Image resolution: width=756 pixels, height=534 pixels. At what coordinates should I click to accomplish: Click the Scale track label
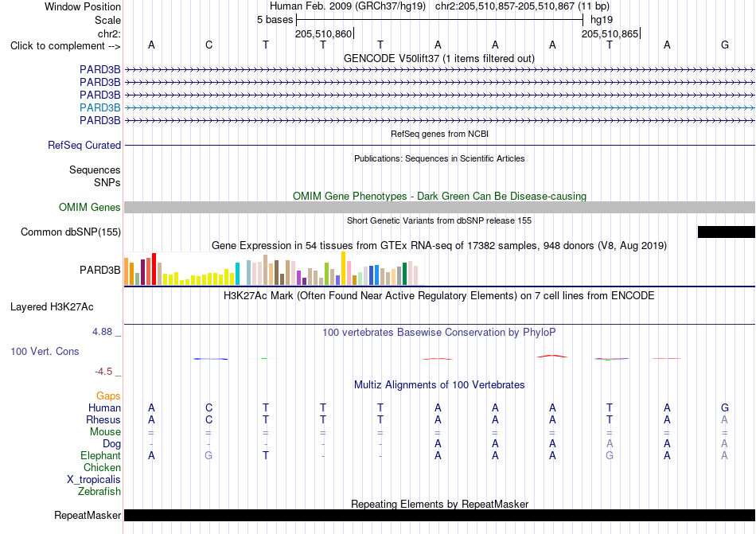(107, 20)
